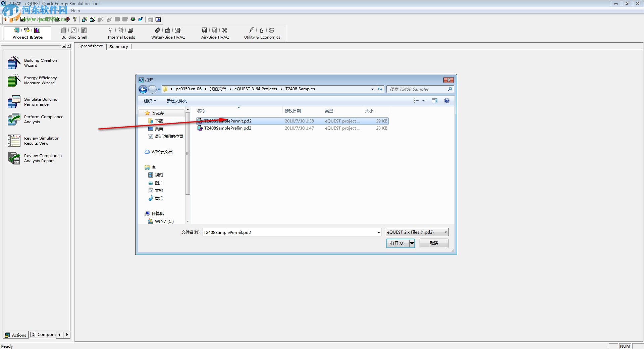Click the Perform Compliance Analysis icon

coord(14,119)
